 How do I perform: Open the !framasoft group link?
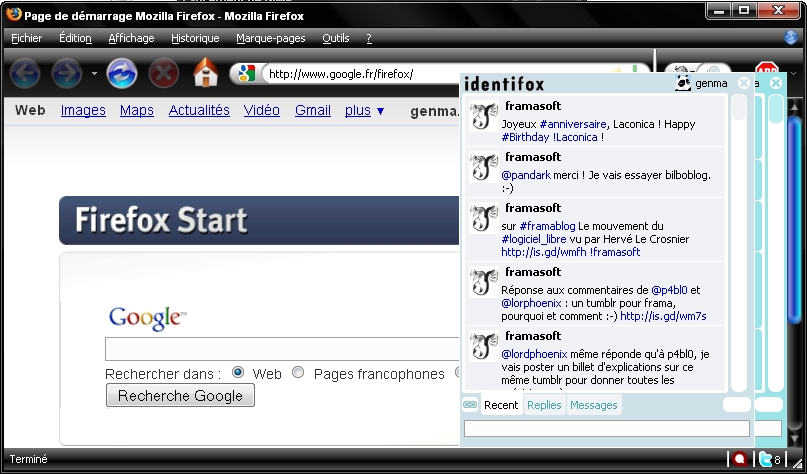[615, 252]
